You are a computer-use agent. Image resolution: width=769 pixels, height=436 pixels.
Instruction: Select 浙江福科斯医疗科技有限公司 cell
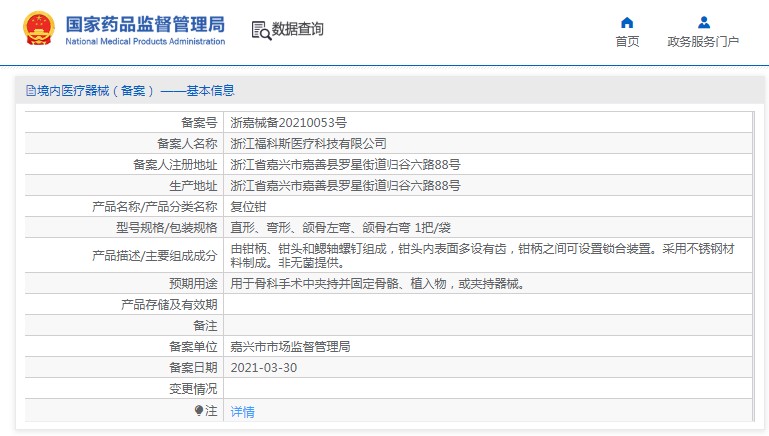coord(308,144)
